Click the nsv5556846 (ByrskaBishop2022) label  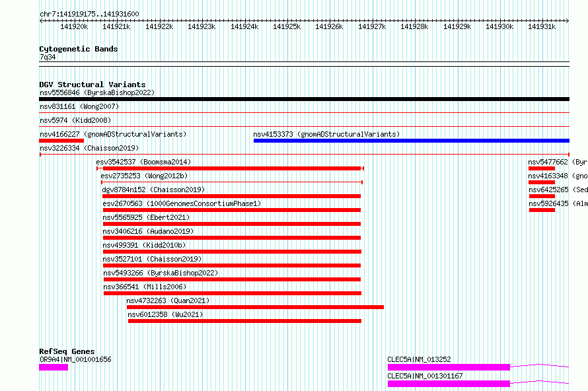[x=97, y=92]
